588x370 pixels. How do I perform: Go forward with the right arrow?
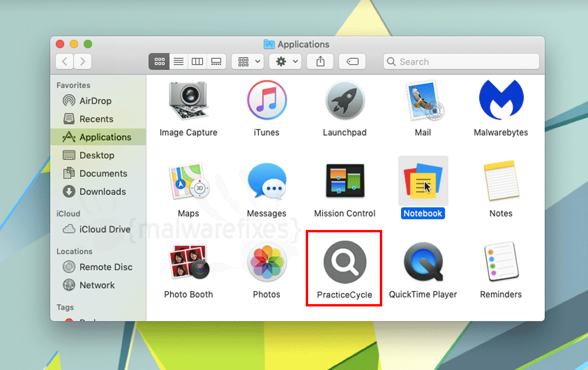click(x=82, y=62)
